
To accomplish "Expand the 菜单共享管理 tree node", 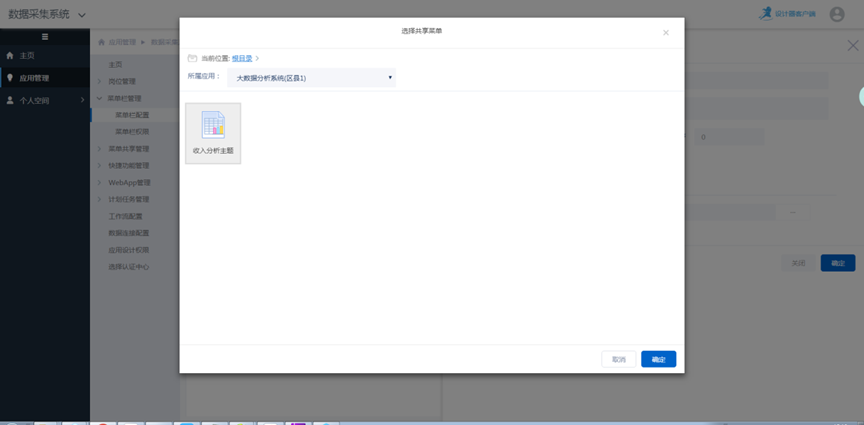I will 99,149.
